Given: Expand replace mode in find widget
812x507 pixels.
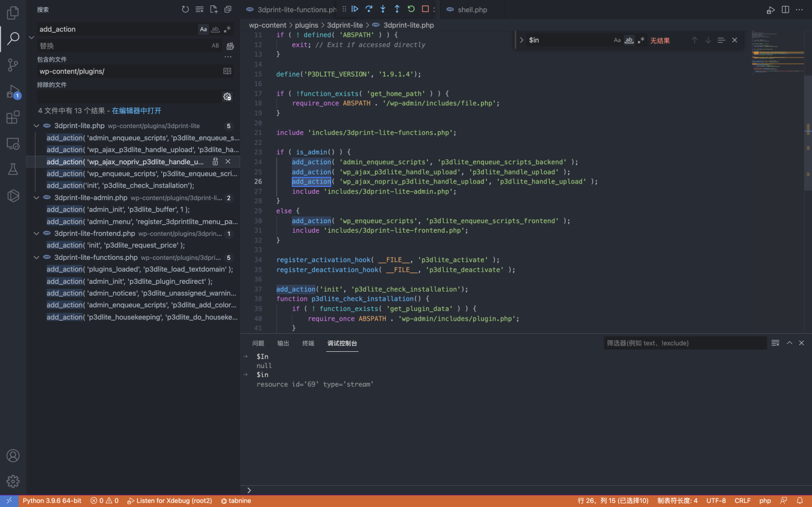Looking at the screenshot, I should click(x=521, y=40).
